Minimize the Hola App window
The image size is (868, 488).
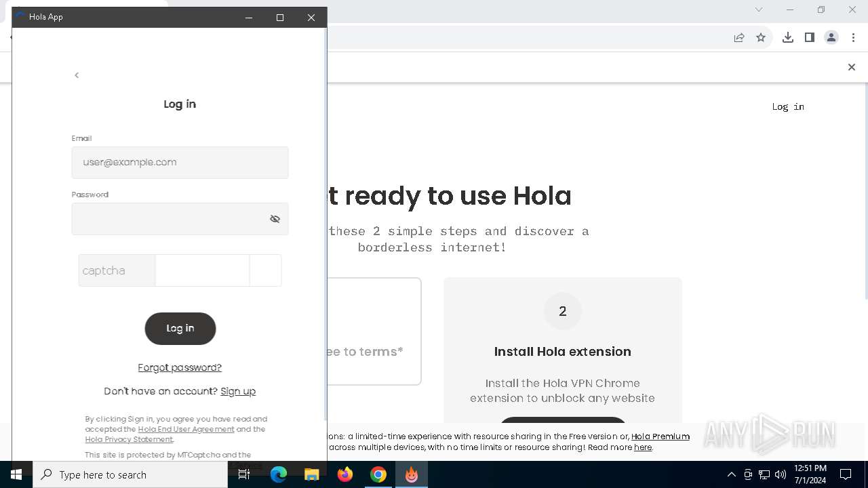coord(249,18)
